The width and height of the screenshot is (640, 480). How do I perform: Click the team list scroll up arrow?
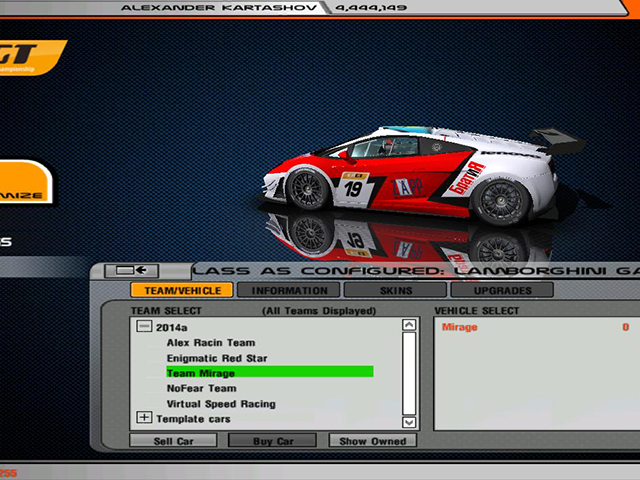(x=409, y=325)
